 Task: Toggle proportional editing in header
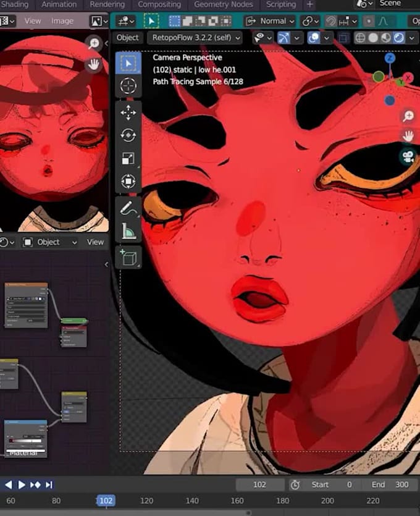click(x=369, y=22)
